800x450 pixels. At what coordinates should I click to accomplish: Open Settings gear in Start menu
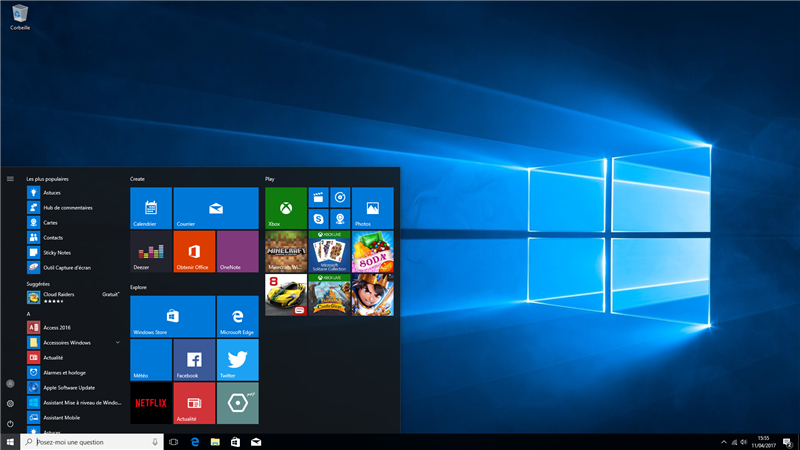[x=10, y=404]
